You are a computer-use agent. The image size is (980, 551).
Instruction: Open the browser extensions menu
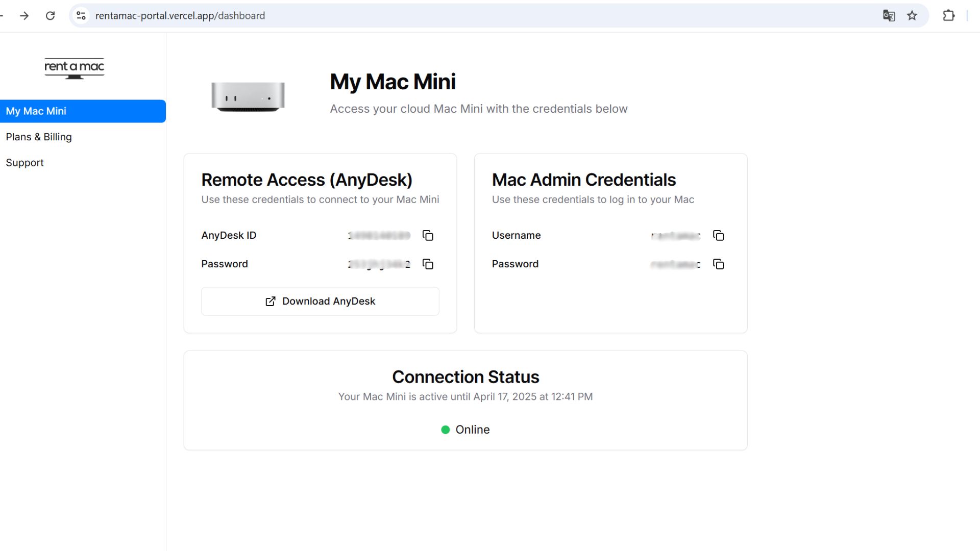[x=948, y=16]
